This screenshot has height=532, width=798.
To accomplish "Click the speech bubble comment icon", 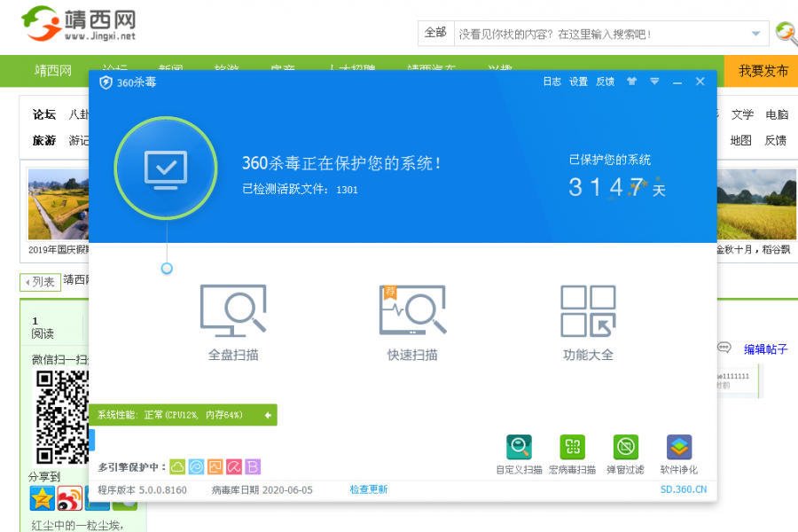I will click(x=724, y=348).
